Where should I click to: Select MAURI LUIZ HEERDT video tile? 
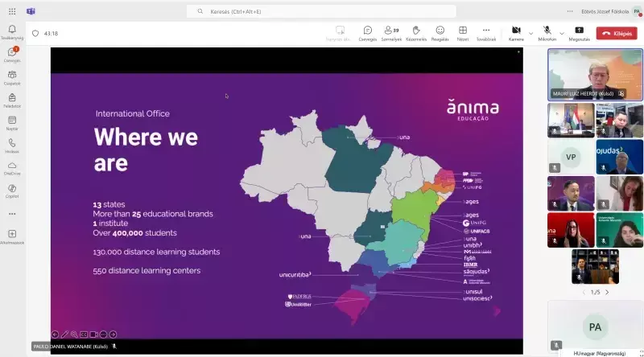(595, 75)
